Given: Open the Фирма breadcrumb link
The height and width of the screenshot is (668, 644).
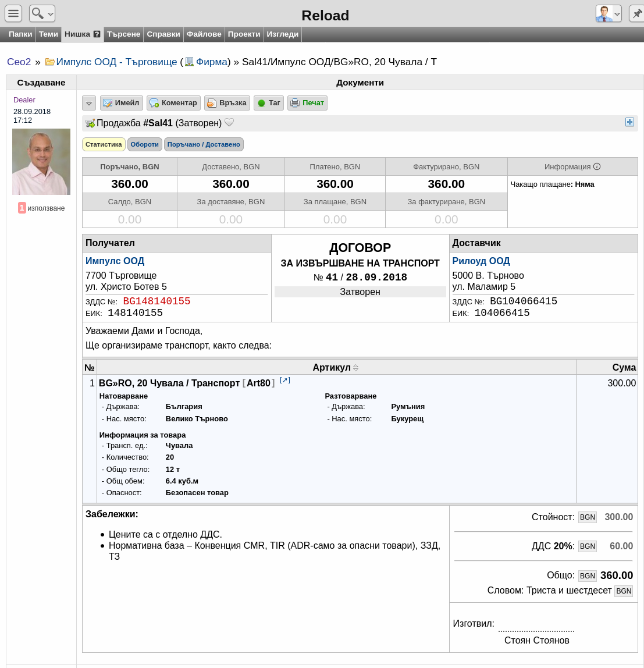Looking at the screenshot, I should point(211,62).
